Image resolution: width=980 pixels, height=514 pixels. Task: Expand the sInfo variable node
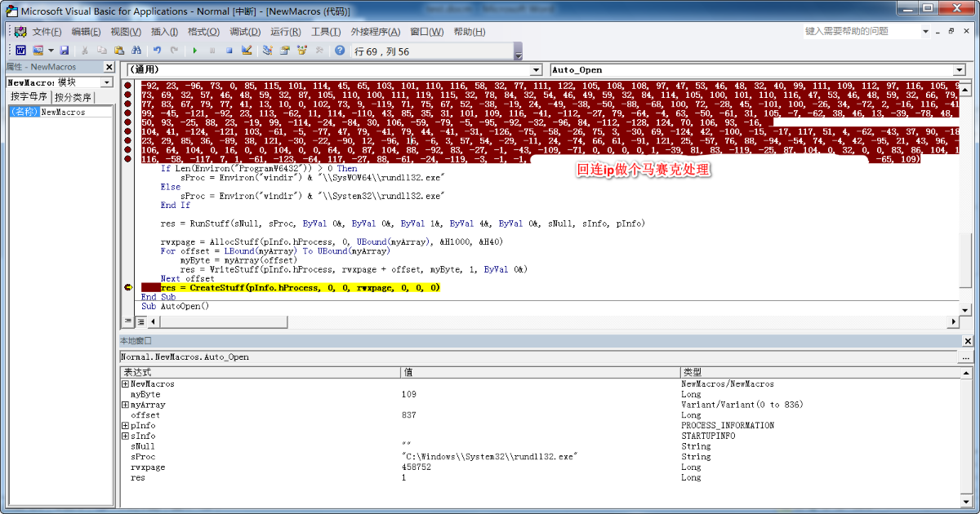(x=125, y=436)
